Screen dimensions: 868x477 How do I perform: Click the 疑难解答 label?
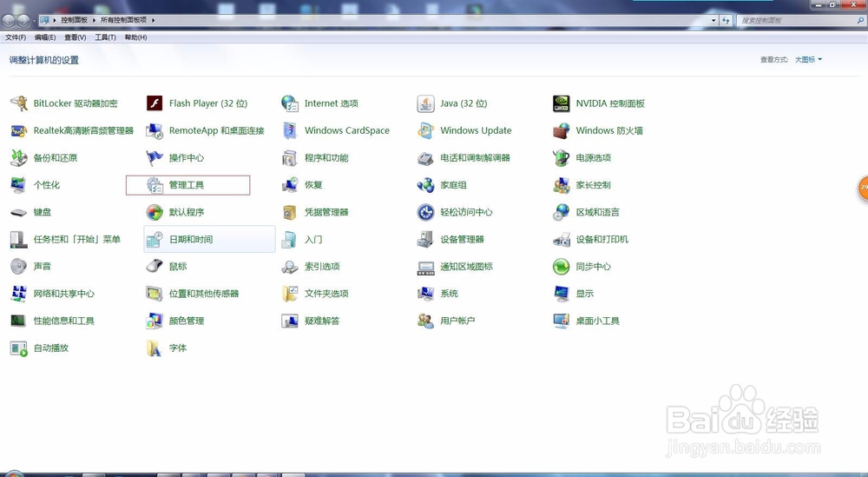tap(322, 321)
